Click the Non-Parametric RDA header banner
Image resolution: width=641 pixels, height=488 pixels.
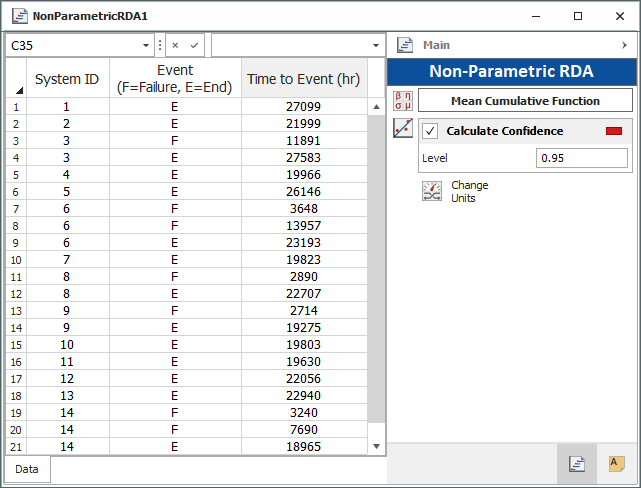tap(511, 71)
